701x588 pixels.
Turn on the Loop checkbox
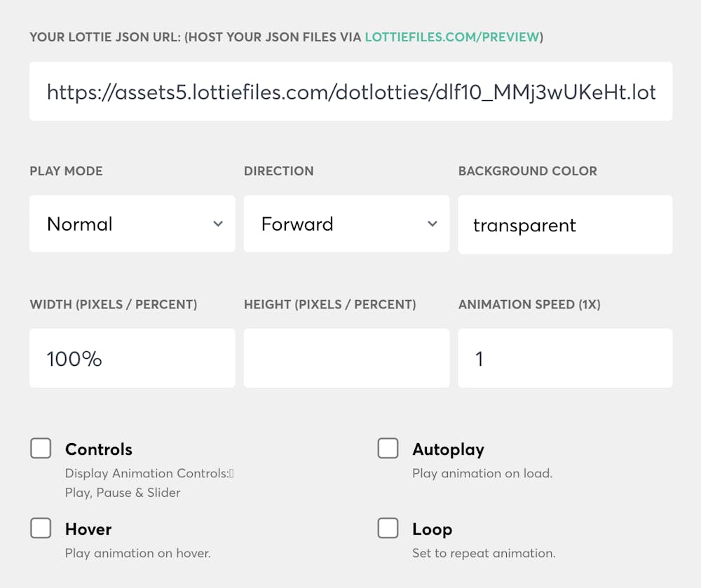pyautogui.click(x=388, y=528)
